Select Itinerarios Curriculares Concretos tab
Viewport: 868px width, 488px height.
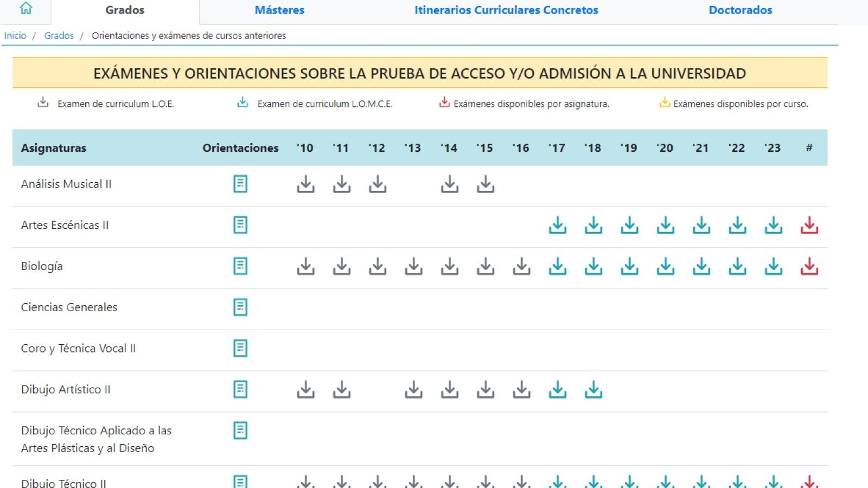coord(506,10)
